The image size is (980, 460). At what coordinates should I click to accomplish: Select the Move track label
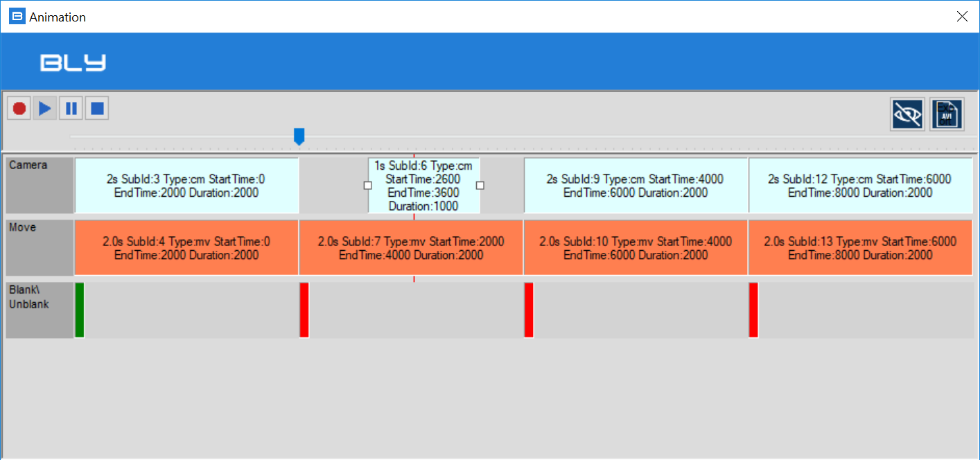(40, 248)
